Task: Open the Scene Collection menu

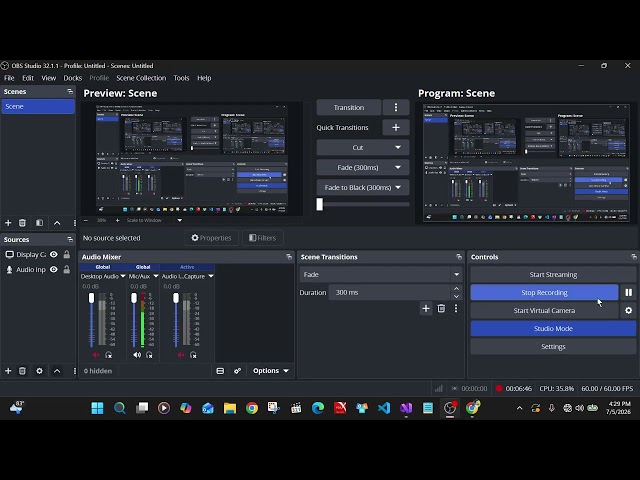Action: 141,78
